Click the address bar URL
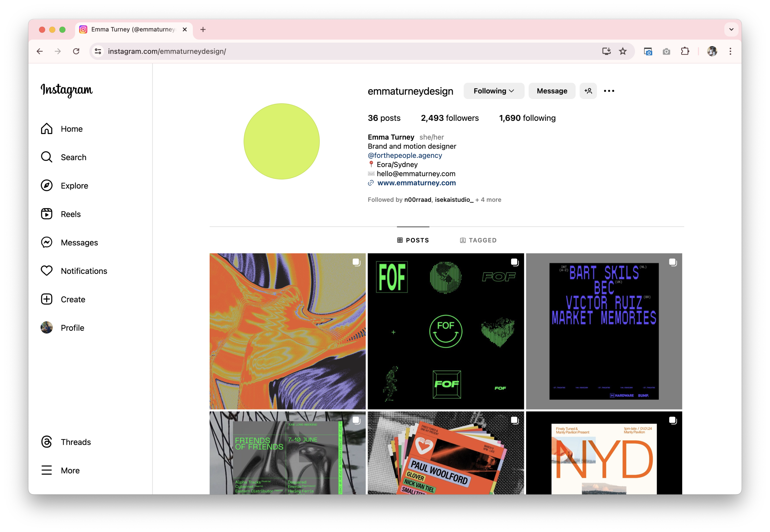 (x=167, y=51)
